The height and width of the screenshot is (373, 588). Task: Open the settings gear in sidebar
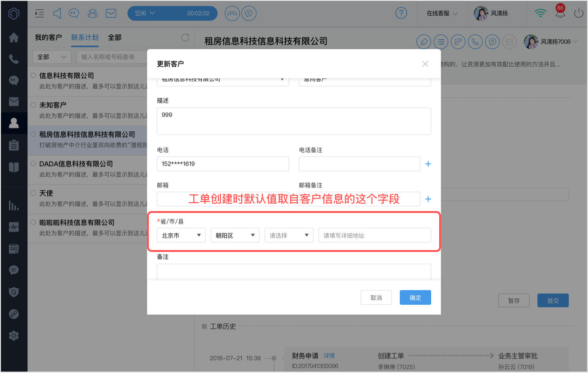[14, 335]
